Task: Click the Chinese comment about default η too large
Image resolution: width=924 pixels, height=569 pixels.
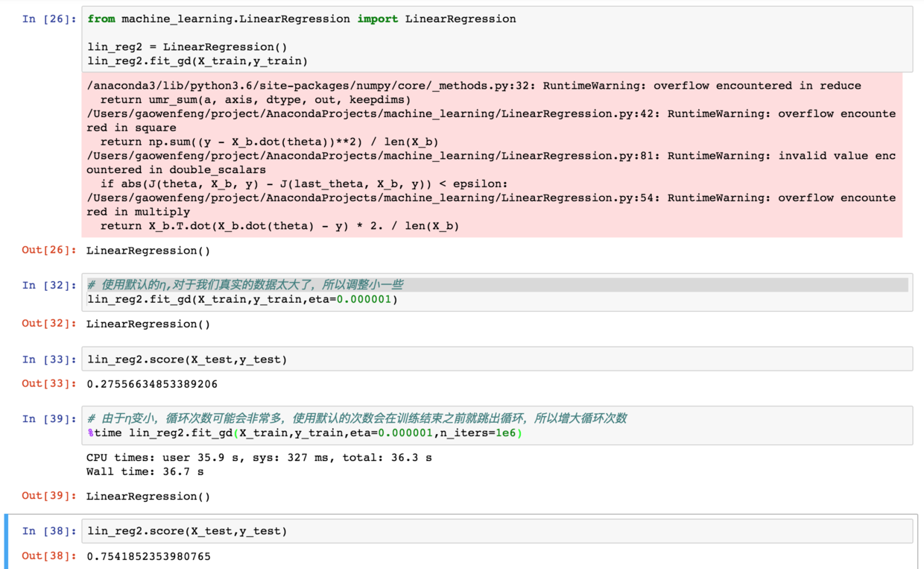Action: [x=245, y=285]
